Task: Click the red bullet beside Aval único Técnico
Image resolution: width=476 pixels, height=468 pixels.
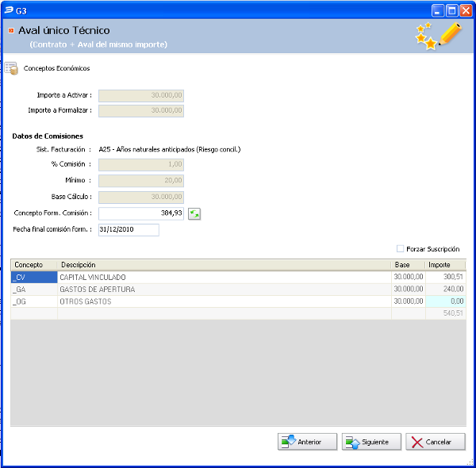Action: click(11, 30)
